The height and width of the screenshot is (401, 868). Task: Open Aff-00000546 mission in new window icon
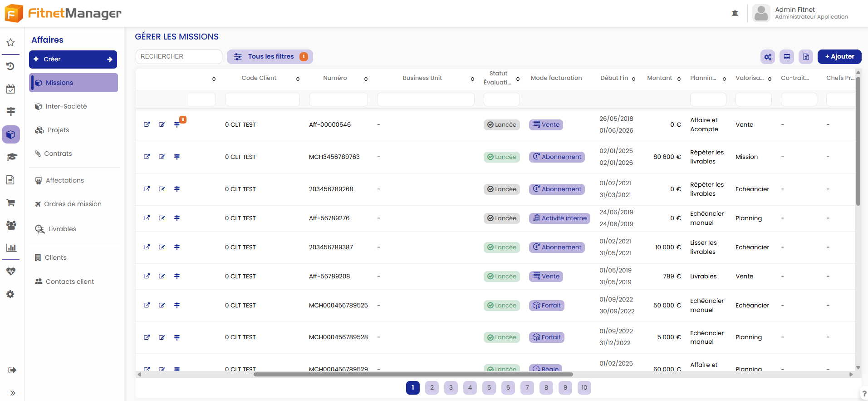[147, 124]
